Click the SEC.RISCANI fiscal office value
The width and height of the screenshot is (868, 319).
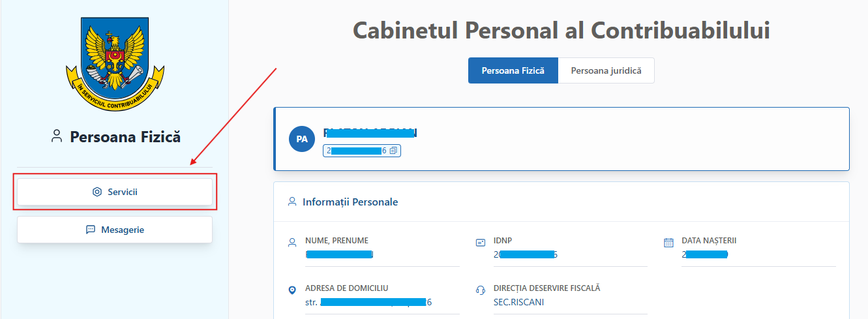click(518, 302)
